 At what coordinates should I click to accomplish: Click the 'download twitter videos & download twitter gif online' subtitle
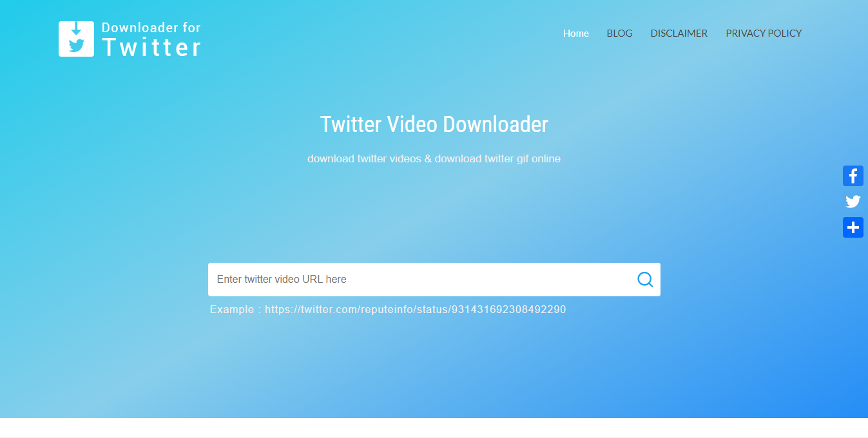click(x=434, y=158)
